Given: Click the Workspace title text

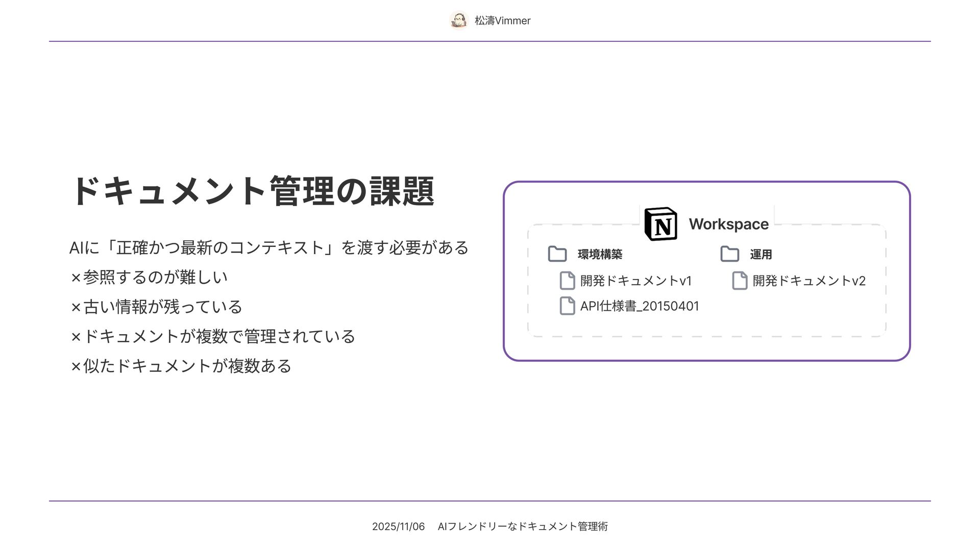Looking at the screenshot, I should (728, 224).
